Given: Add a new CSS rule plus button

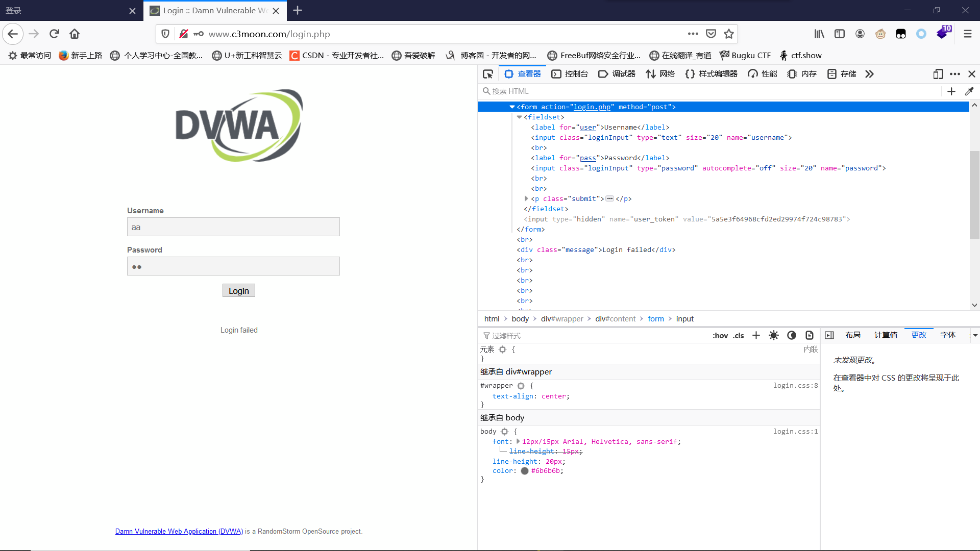Looking at the screenshot, I should tap(756, 335).
